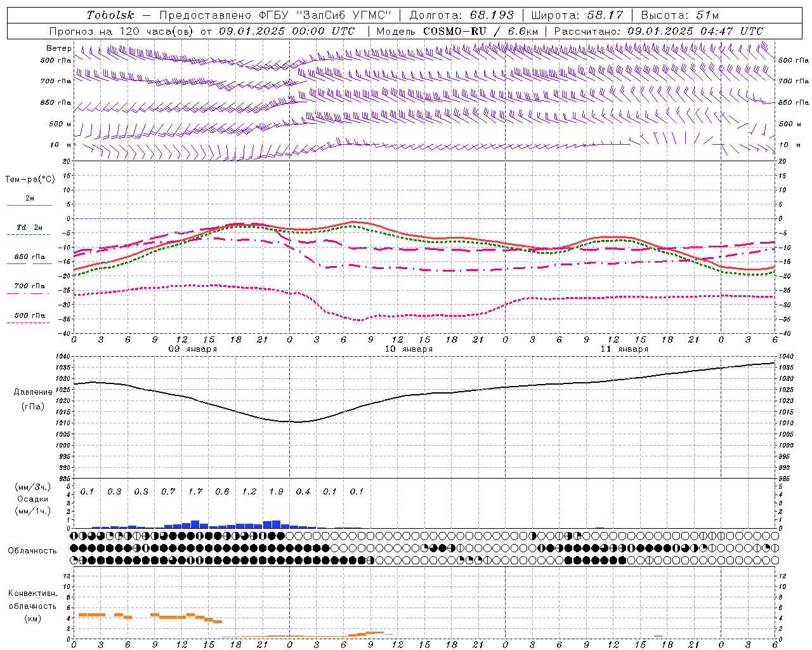This screenshot has width=812, height=650.
Task: Click the '500 м' wind level label on left
Action: click(61, 124)
